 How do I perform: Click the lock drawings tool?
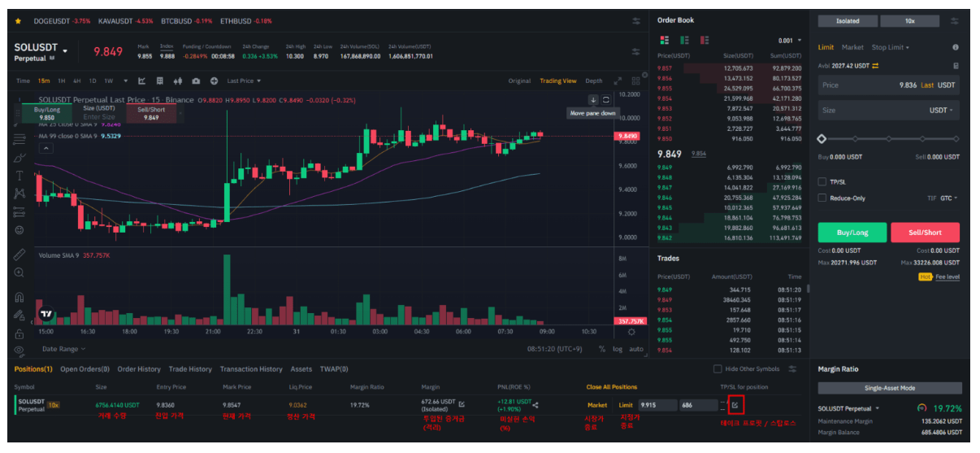[20, 334]
